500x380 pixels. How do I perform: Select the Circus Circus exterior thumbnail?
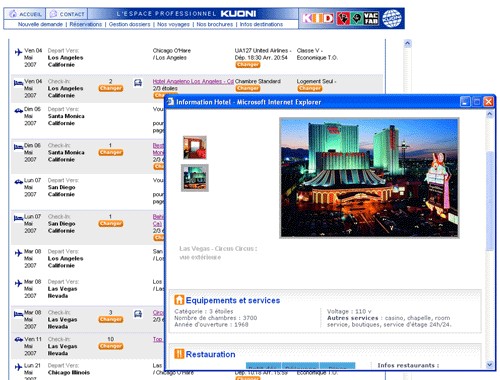click(195, 178)
